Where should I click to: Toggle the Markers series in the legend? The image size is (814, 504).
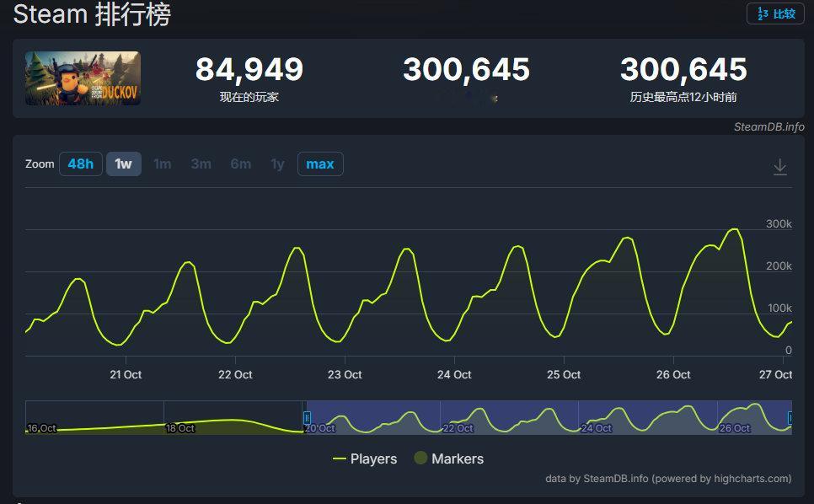coord(450,458)
